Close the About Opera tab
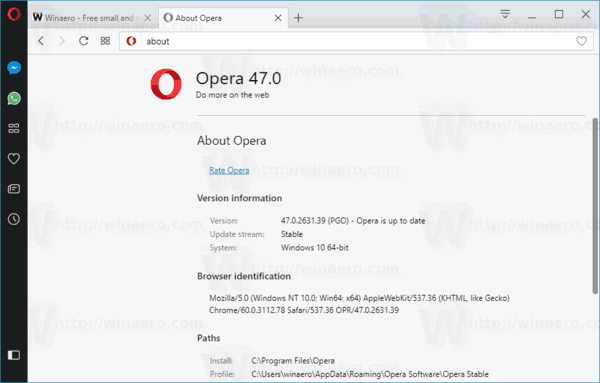The image size is (600, 383). coord(278,18)
